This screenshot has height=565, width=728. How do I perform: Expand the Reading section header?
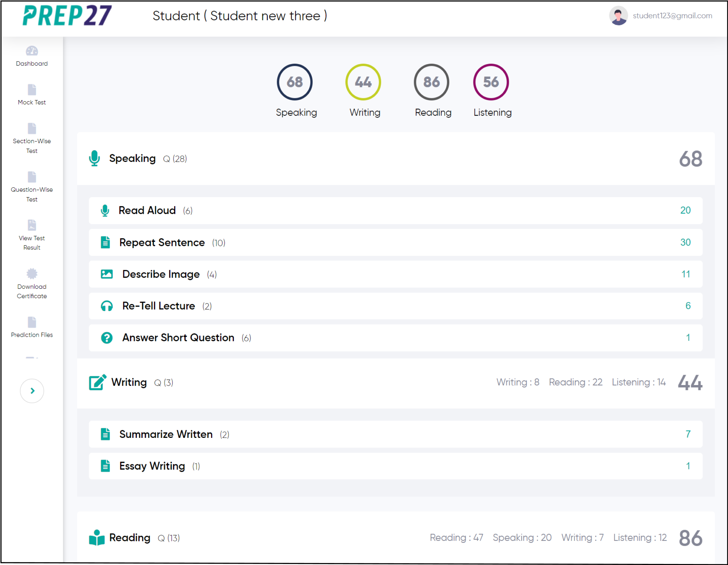point(396,538)
